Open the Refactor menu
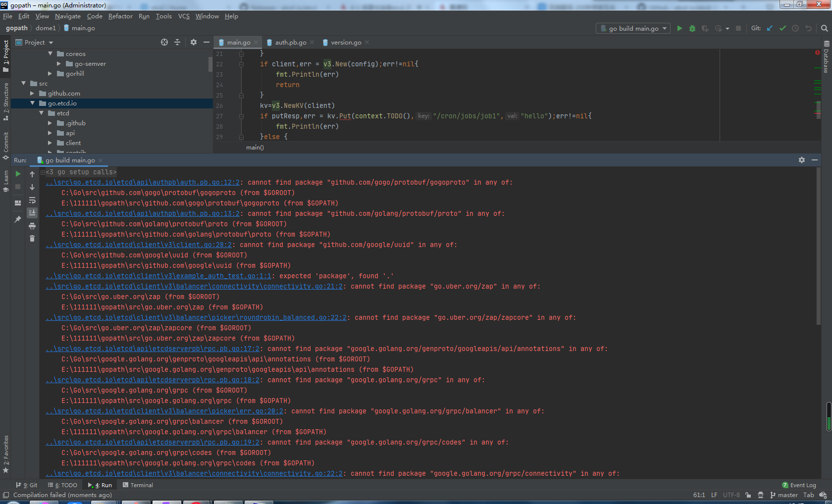832x504 pixels. [120, 16]
